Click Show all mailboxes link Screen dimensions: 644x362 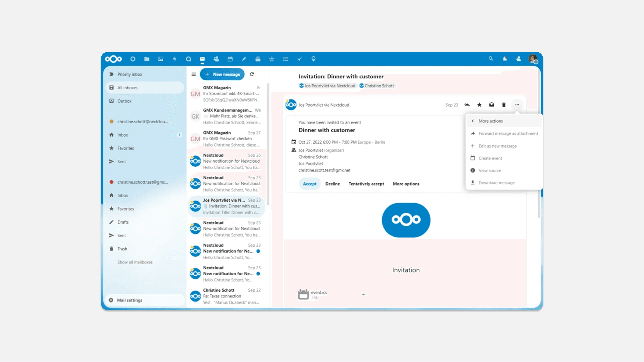[x=135, y=262]
